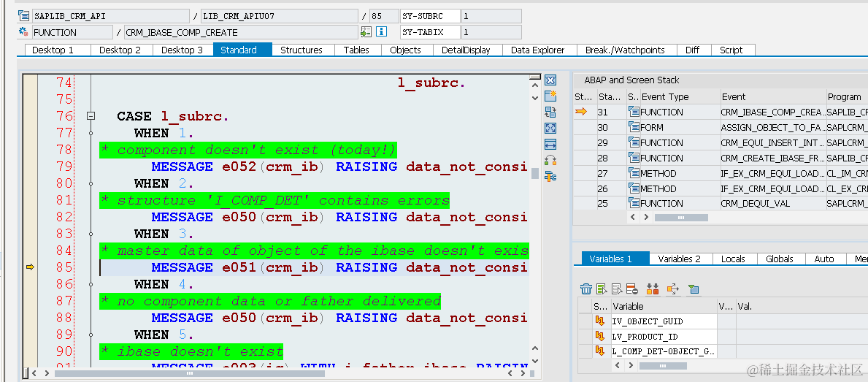868x382 pixels.
Task: Click the swap tool icon in side toolbar
Action: (550, 112)
